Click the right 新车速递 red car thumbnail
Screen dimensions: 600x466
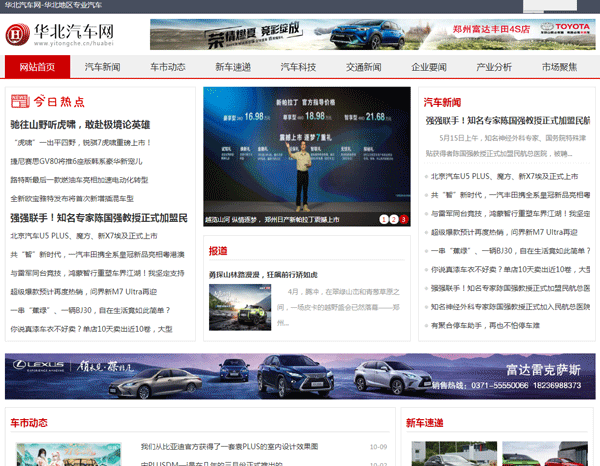click(545, 454)
